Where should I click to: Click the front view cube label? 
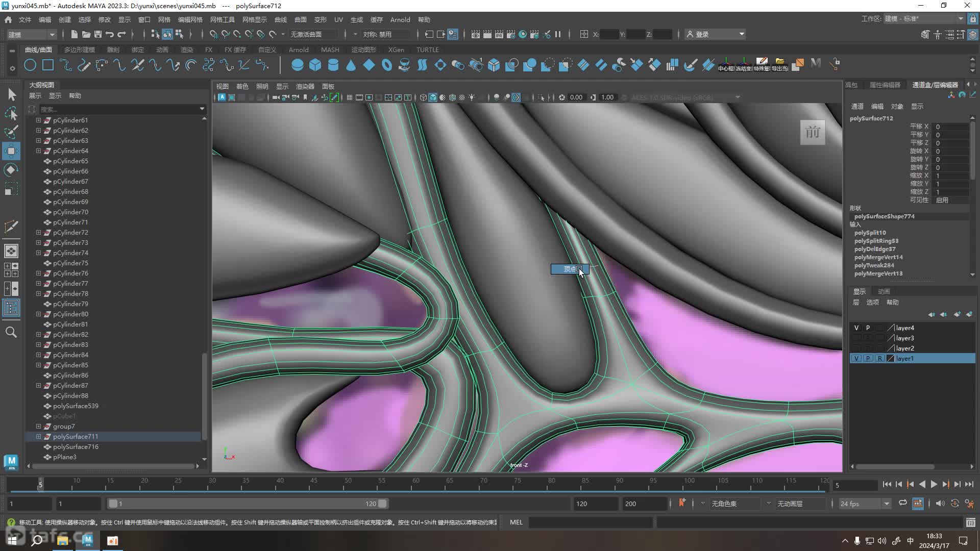pos(813,133)
